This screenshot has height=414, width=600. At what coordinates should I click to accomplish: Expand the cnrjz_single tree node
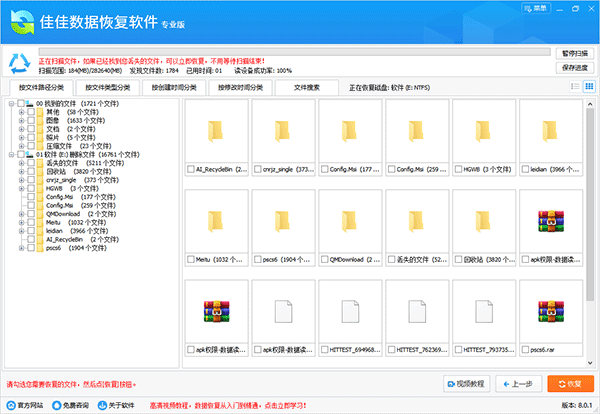tap(22, 180)
